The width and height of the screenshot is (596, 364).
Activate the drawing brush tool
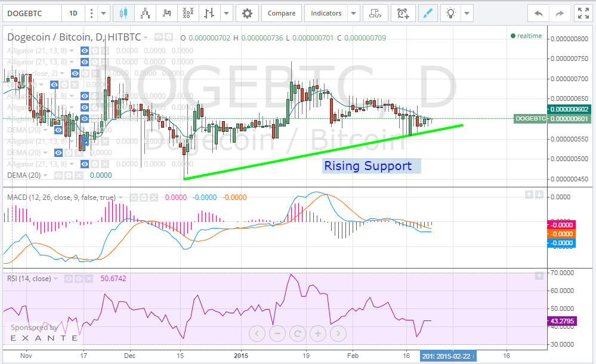(428, 13)
